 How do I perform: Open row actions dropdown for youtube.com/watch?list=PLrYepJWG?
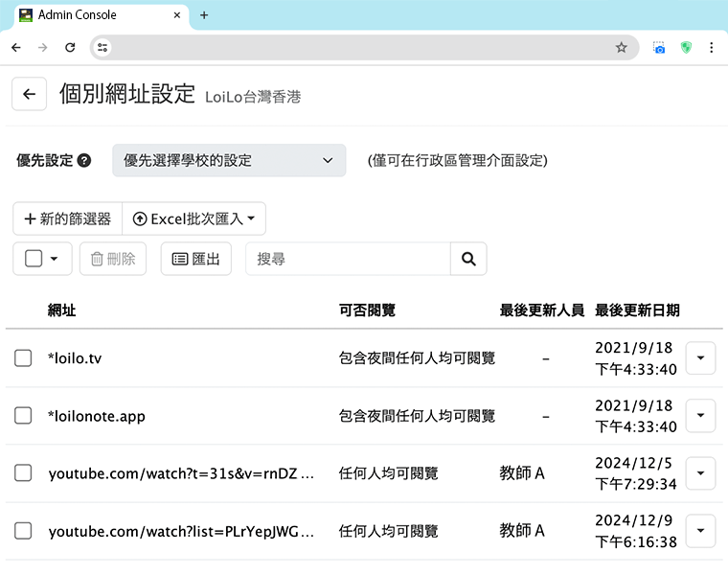pos(700,530)
